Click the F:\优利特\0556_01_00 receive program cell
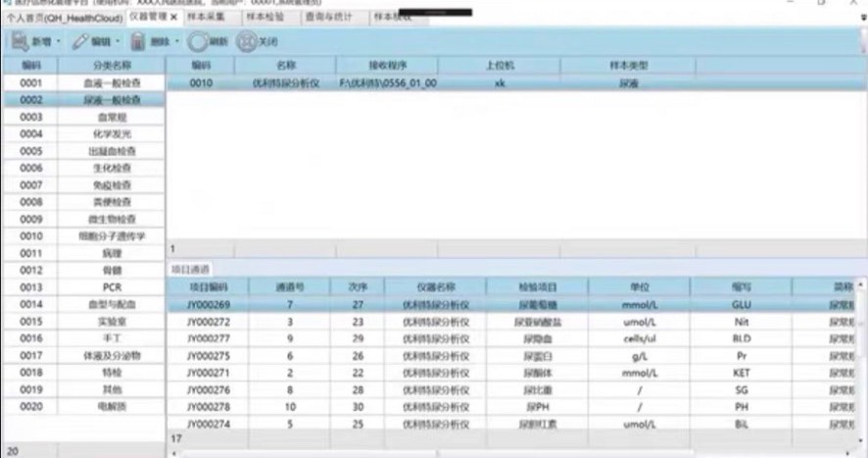 point(388,83)
